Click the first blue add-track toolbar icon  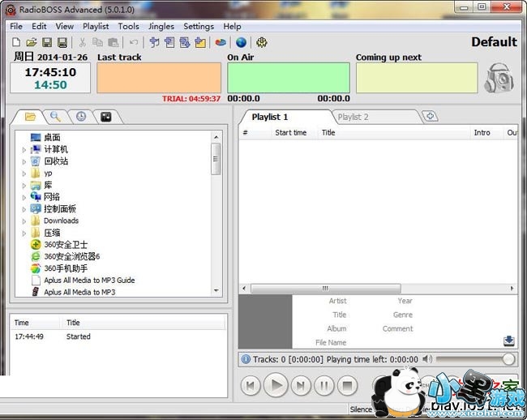(154, 42)
